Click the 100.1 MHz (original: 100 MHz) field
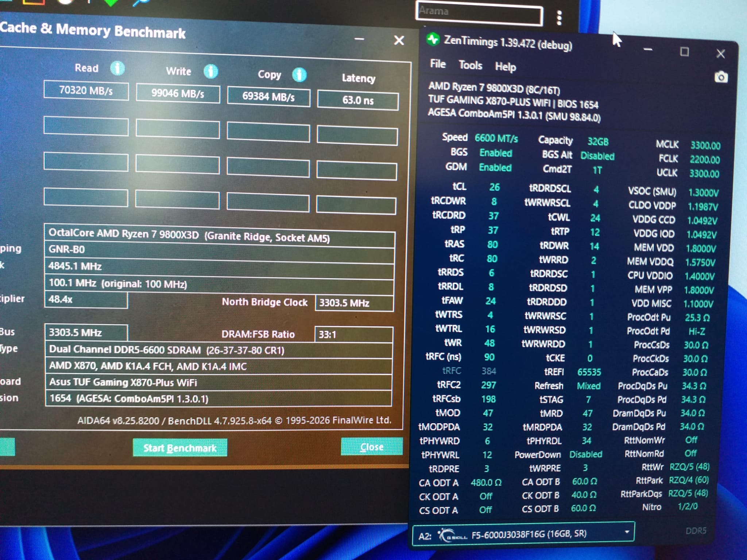Image resolution: width=747 pixels, height=560 pixels. [x=219, y=285]
